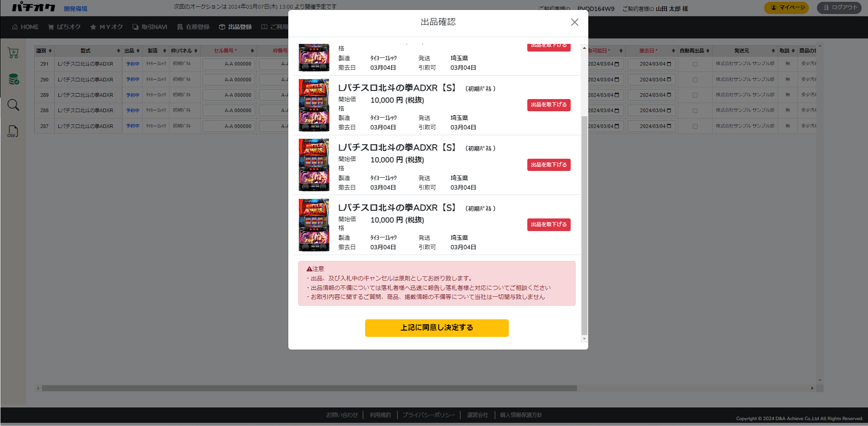This screenshot has width=868, height=426.
Task: Open pickup-date calendar icon in row 287
Action: point(617,126)
